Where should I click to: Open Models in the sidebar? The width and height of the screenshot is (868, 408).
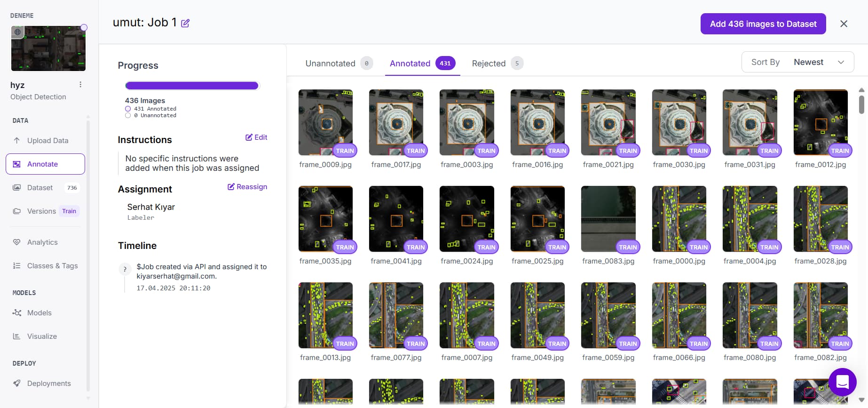pyautogui.click(x=45, y=312)
